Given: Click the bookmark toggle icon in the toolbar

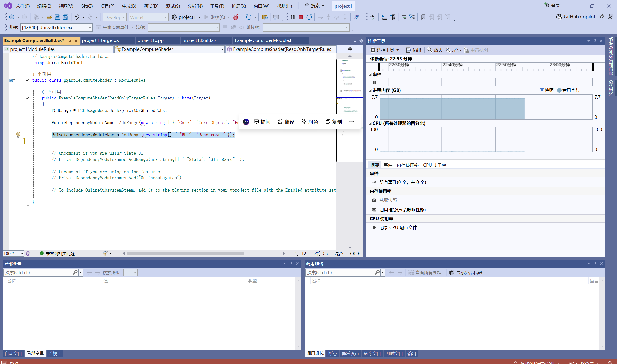Looking at the screenshot, I should [x=423, y=17].
